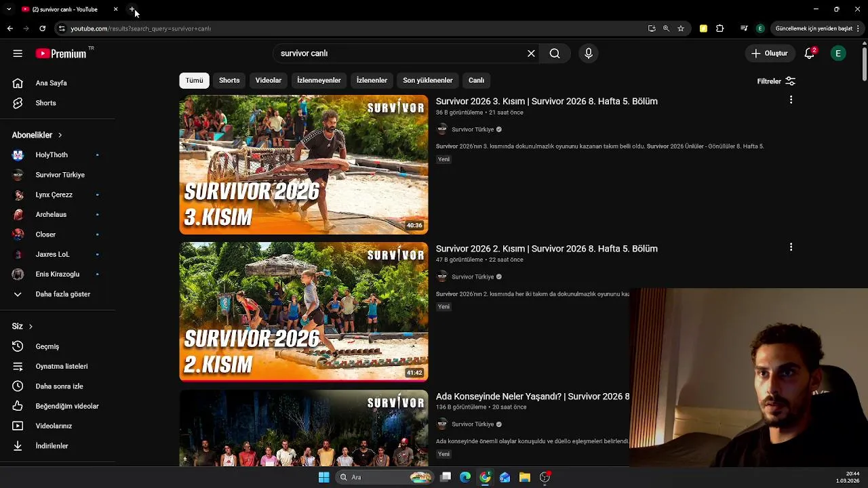The image size is (868, 488).
Task: Open Survivor 2026 3. Kısım thumbnail
Action: pos(304,165)
